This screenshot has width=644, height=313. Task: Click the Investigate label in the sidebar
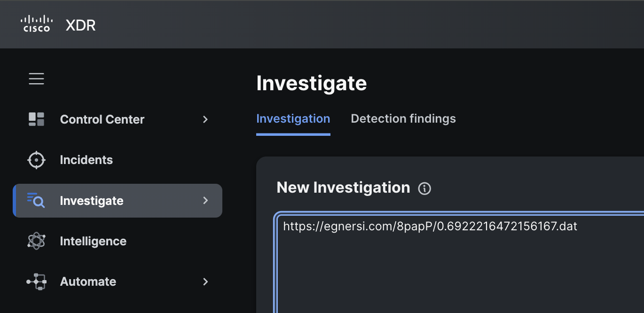tap(92, 201)
